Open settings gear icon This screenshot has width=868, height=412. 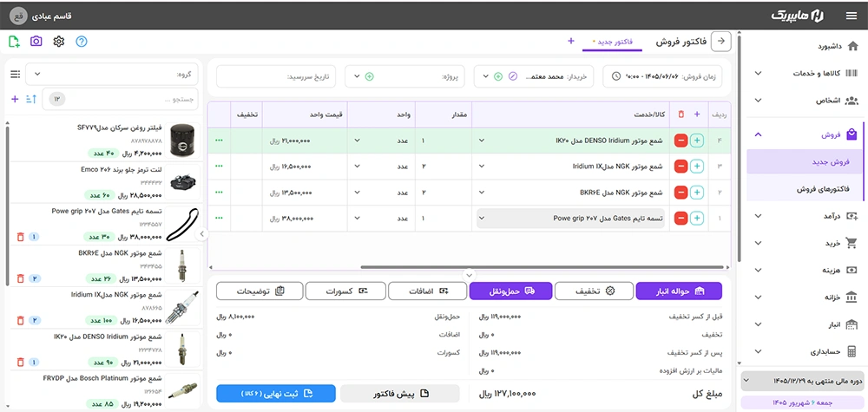pos(59,41)
